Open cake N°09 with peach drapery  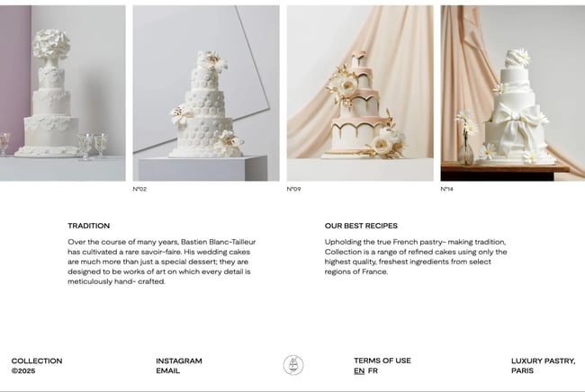click(x=360, y=94)
